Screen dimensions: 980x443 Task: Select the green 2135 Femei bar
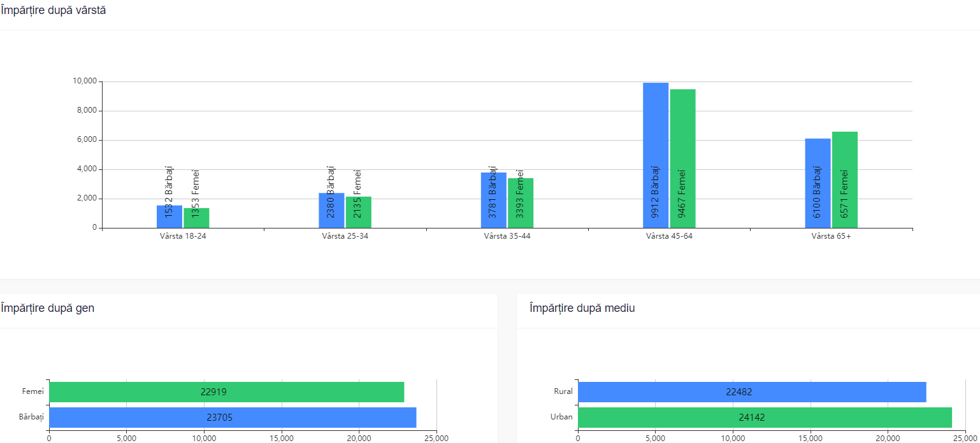pyautogui.click(x=358, y=213)
